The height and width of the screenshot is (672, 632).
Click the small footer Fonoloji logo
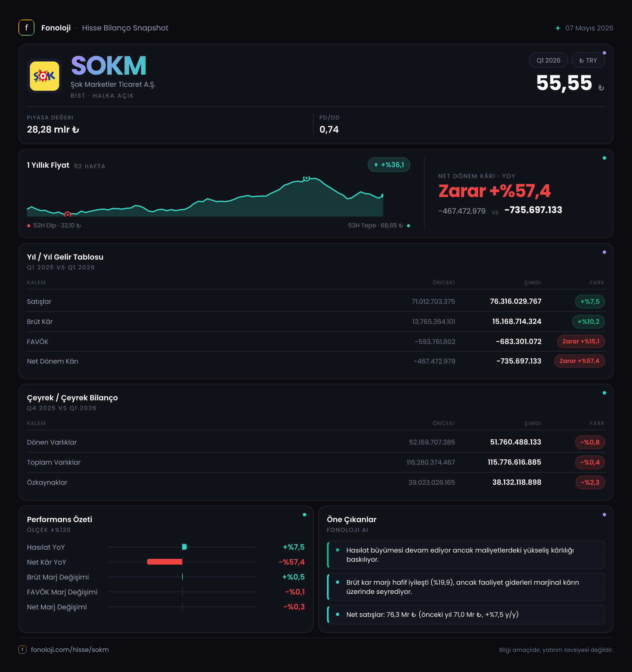[x=22, y=649]
